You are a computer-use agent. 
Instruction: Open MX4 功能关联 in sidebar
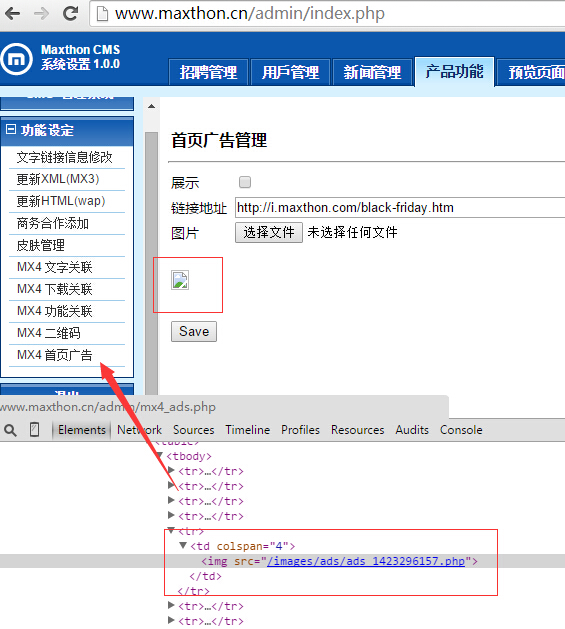[x=55, y=311]
